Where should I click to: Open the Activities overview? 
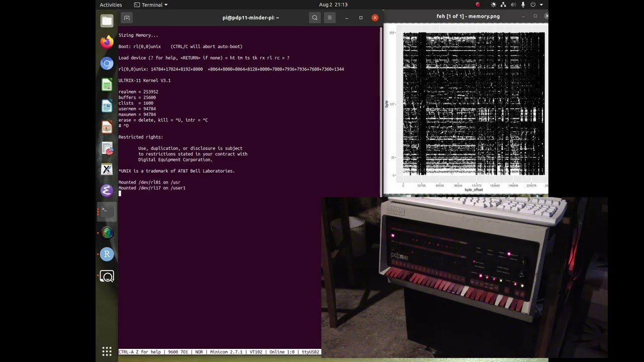[111, 5]
